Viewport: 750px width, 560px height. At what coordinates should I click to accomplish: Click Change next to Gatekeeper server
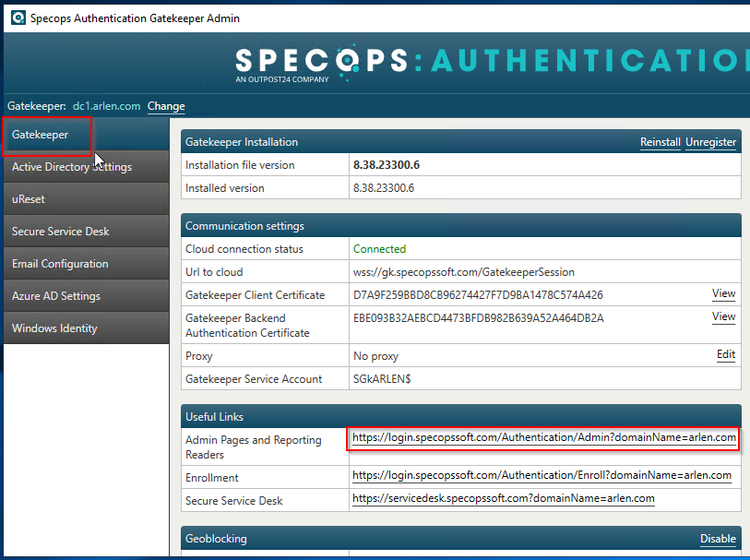coord(166,106)
